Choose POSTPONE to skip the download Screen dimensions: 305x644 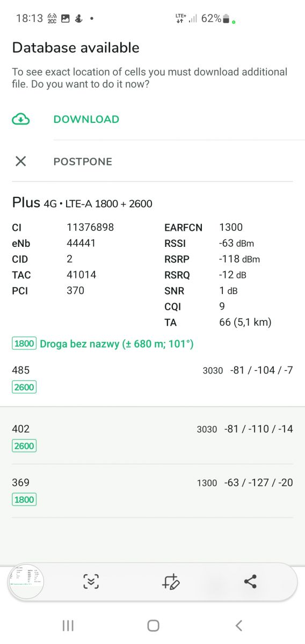[x=83, y=162]
